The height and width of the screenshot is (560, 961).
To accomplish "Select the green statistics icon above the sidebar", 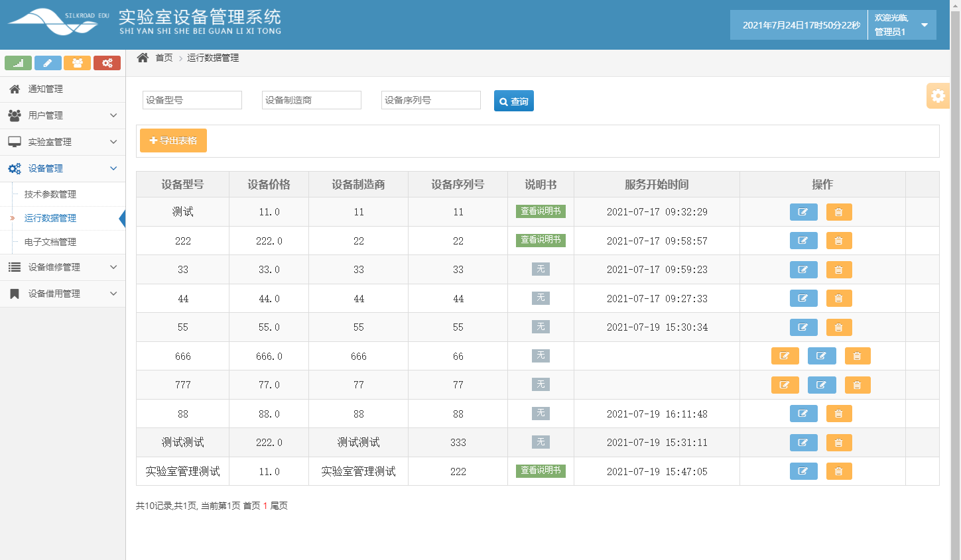I will tap(18, 63).
